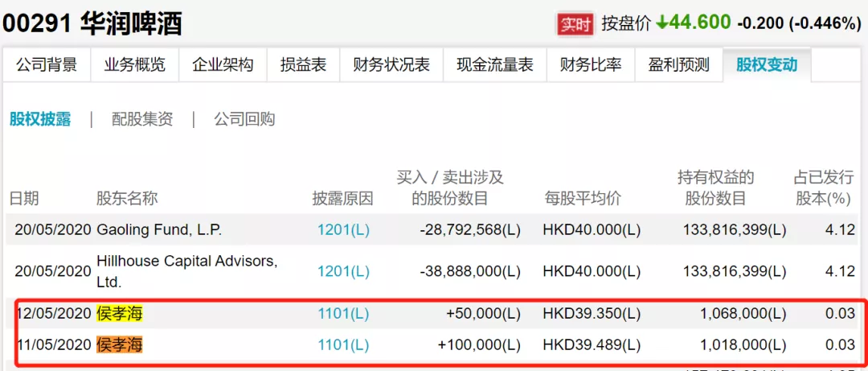Click the +50,000(L) shares value
This screenshot has height=371, width=868.
pyautogui.click(x=483, y=314)
